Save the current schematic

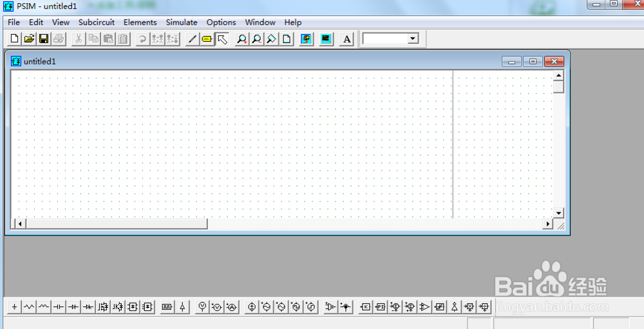pos(44,39)
